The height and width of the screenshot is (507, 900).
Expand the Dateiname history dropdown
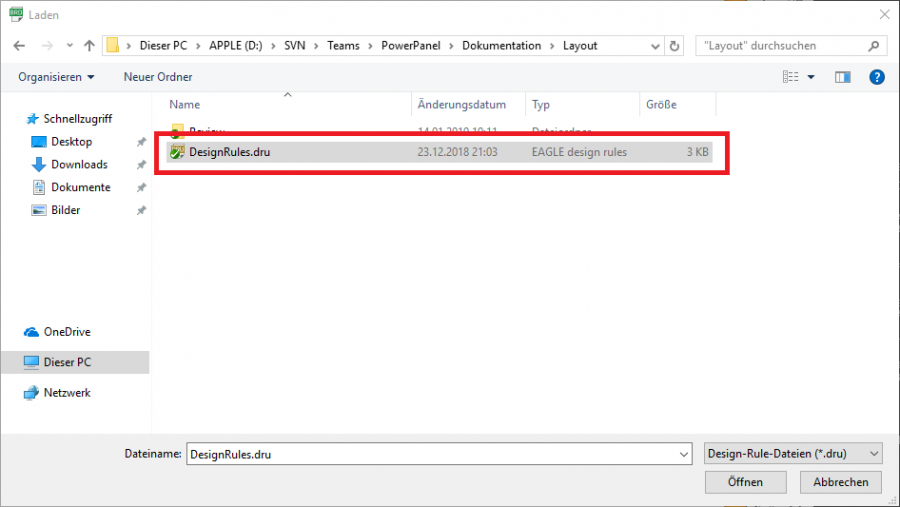[x=684, y=454]
